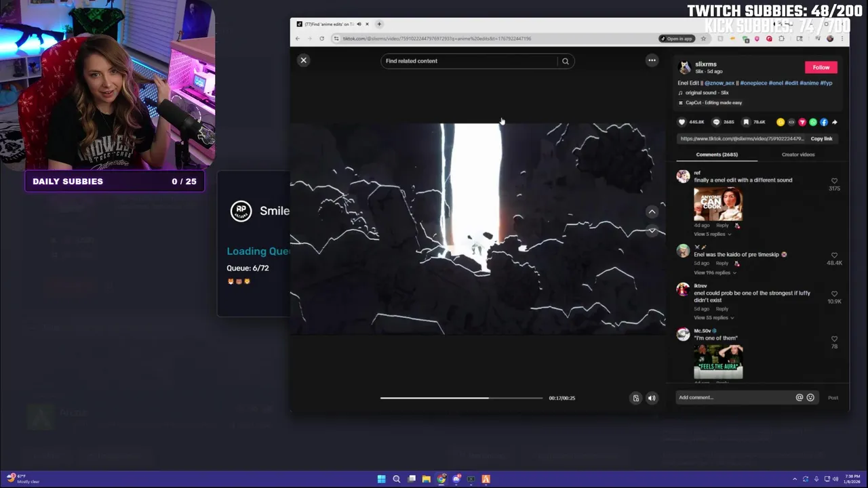Open a new browser tab with plus
The image size is (868, 488).
[x=380, y=24]
